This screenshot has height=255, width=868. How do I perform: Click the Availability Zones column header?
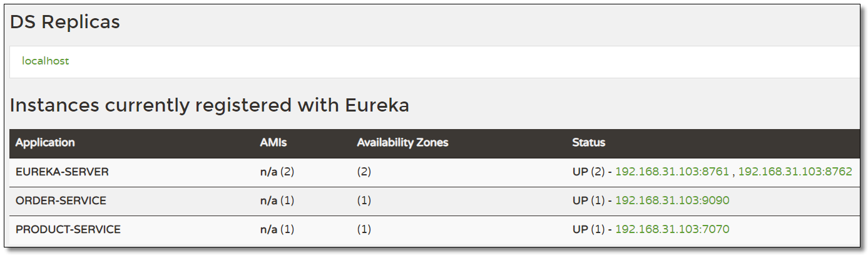click(x=402, y=143)
